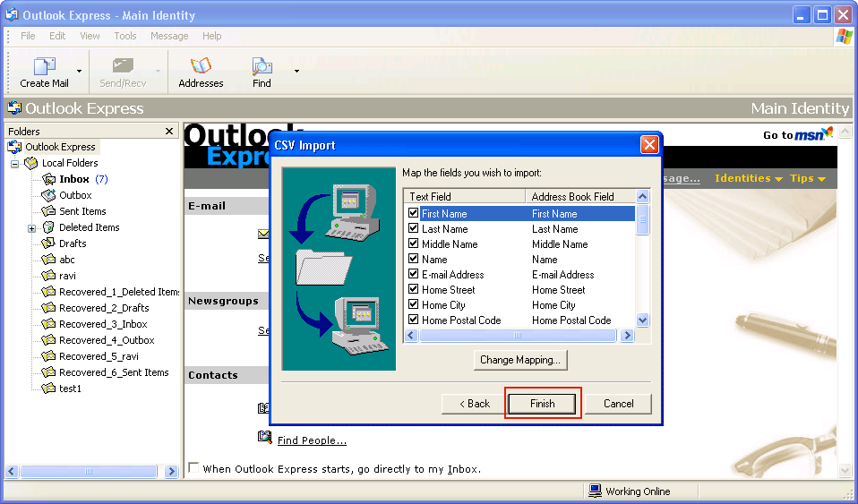The width and height of the screenshot is (858, 504).
Task: Select the Sent Items folder icon
Action: click(48, 211)
